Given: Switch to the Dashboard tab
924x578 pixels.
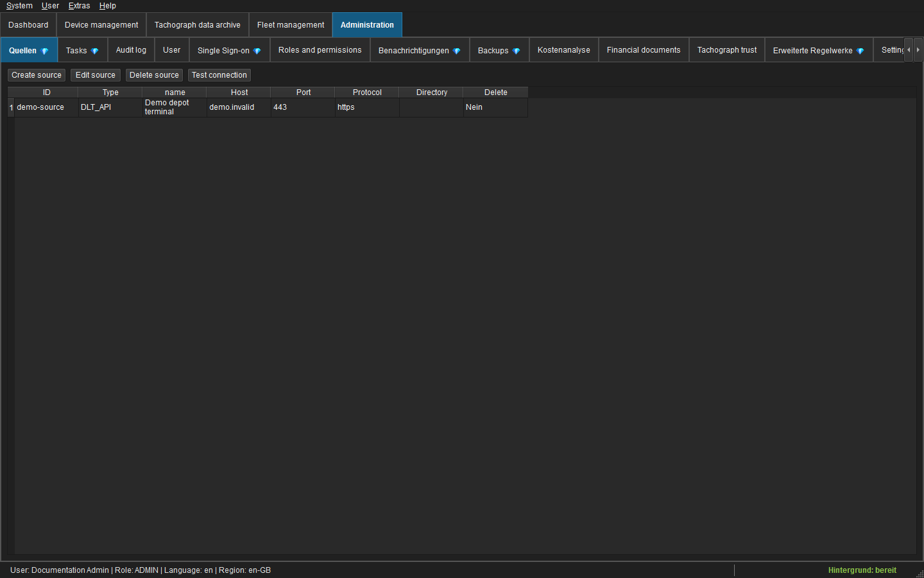Looking at the screenshot, I should [x=28, y=25].
